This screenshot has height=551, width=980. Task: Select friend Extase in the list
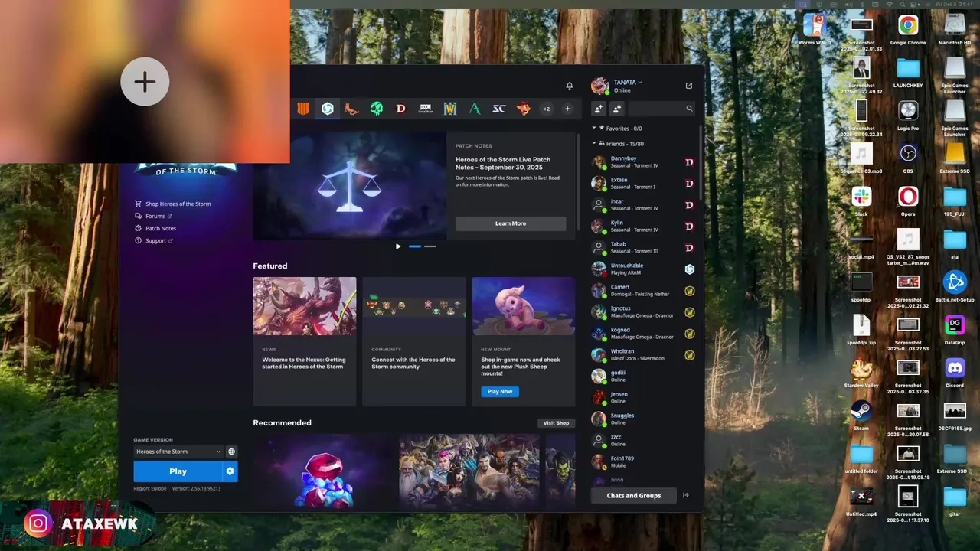(643, 183)
